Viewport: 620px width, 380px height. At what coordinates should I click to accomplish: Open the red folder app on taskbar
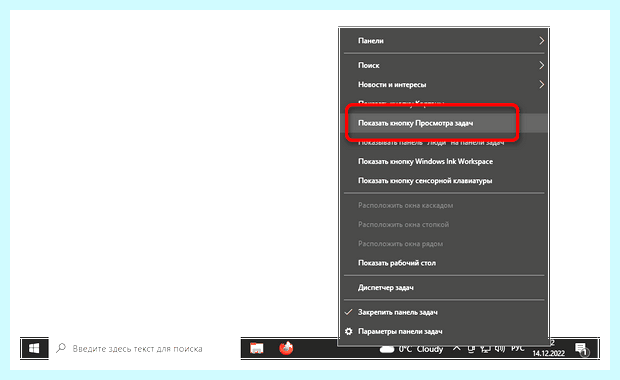(257, 348)
